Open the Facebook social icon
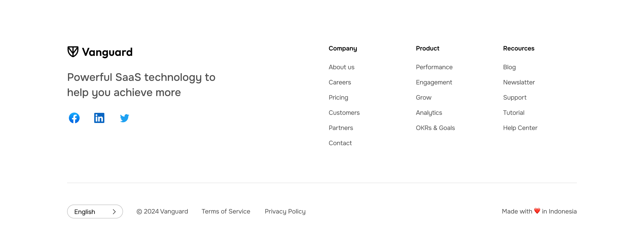Viewport: 644px width, 240px height. (x=74, y=118)
